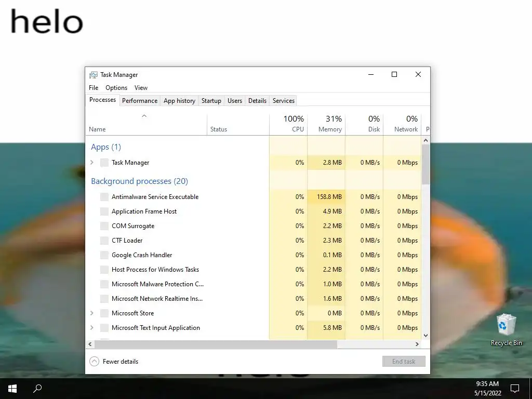
Task: Select the Application Frame Host row name
Action: click(x=144, y=211)
